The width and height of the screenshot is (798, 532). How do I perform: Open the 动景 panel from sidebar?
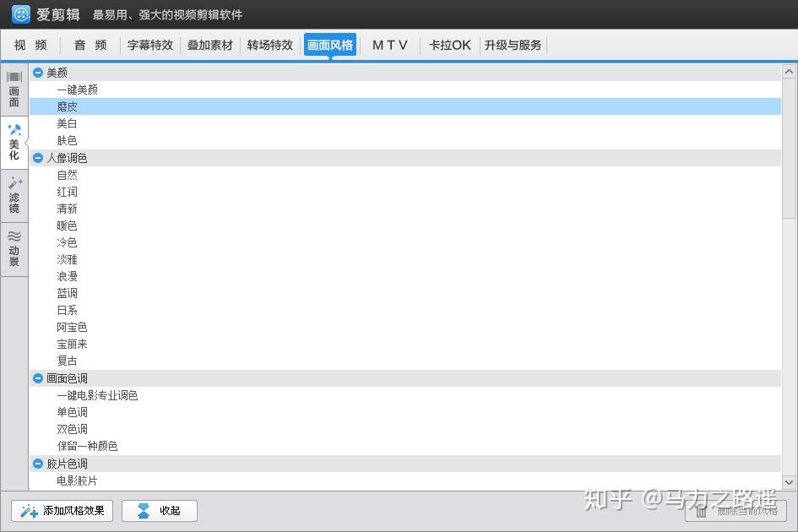click(14, 247)
